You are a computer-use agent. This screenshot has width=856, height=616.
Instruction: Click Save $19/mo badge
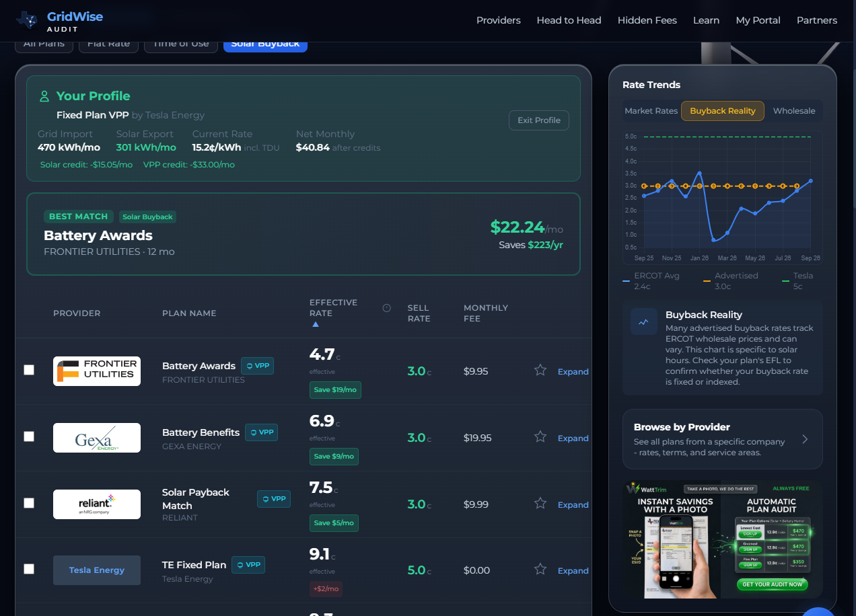335,390
